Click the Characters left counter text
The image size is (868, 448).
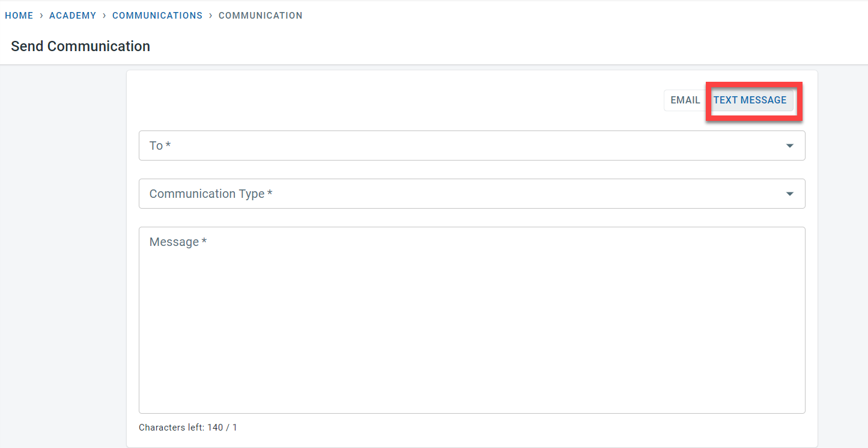pos(188,428)
